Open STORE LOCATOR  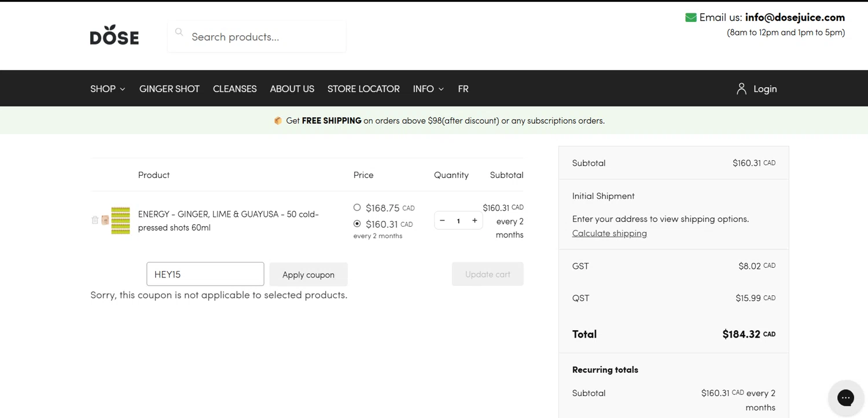(x=363, y=88)
